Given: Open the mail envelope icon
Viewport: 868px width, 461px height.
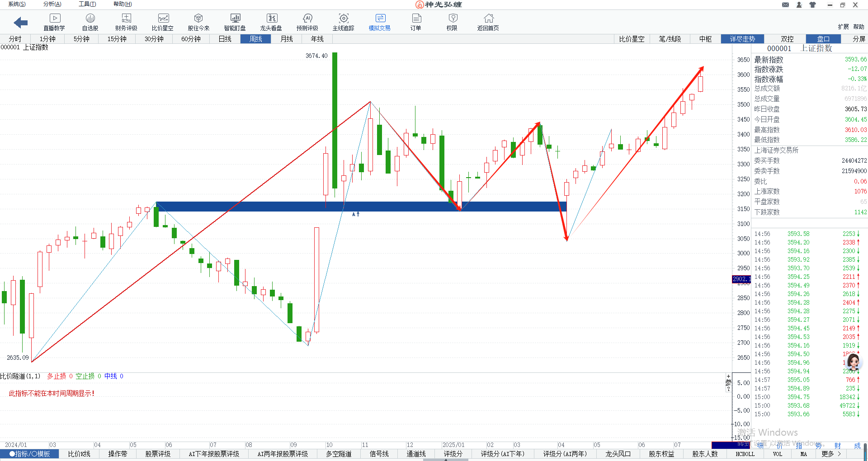Looking at the screenshot, I should coord(786,5).
